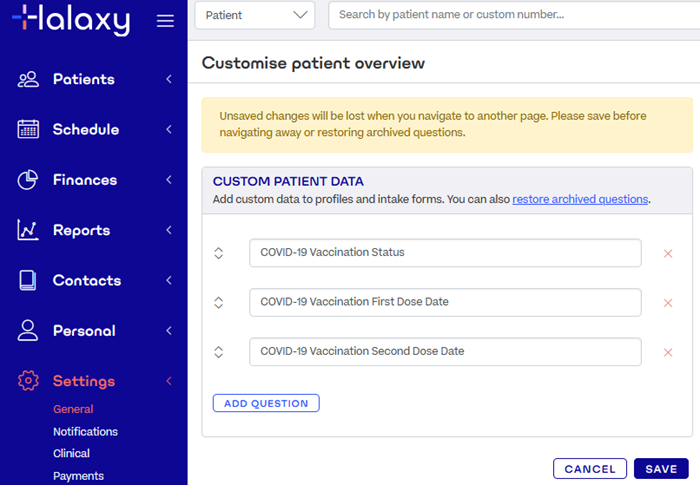Open Clinical settings submenu item
This screenshot has height=485, width=700.
coord(71,454)
